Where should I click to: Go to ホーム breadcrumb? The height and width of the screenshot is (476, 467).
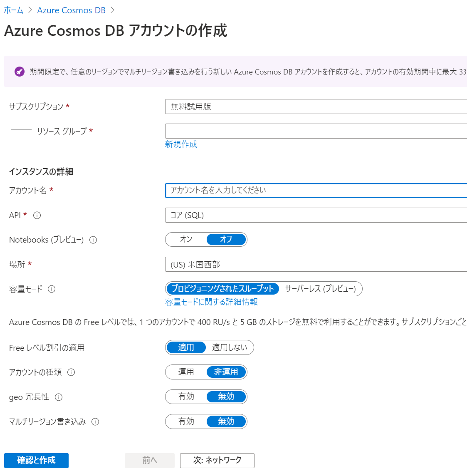pyautogui.click(x=14, y=10)
